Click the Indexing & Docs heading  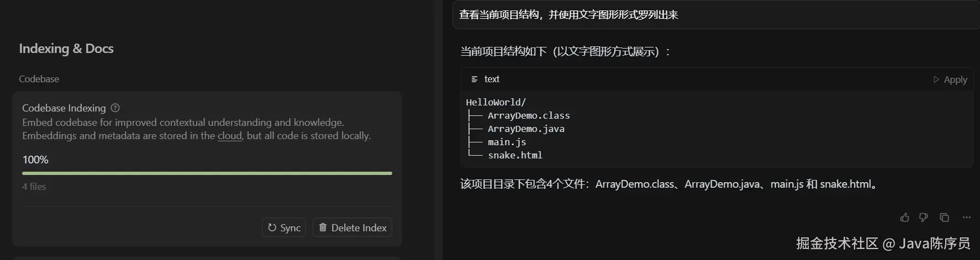tap(66, 49)
